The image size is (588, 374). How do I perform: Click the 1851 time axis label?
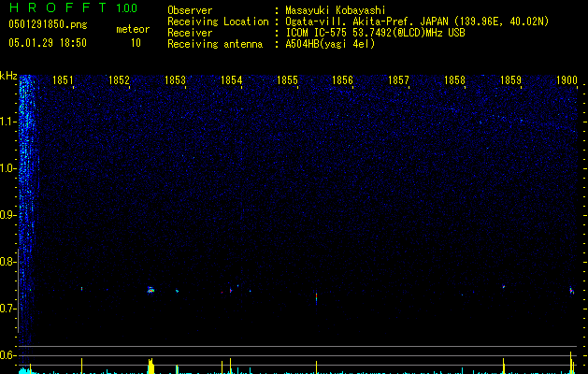(63, 80)
